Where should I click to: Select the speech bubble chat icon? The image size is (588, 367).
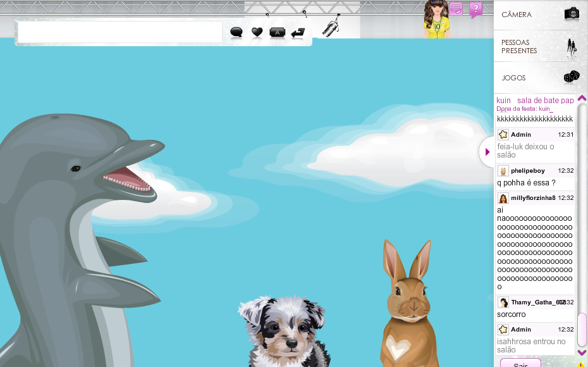[236, 32]
